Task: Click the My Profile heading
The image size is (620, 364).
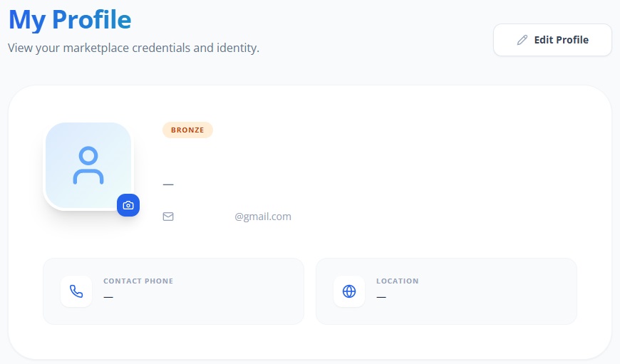Action: point(70,20)
